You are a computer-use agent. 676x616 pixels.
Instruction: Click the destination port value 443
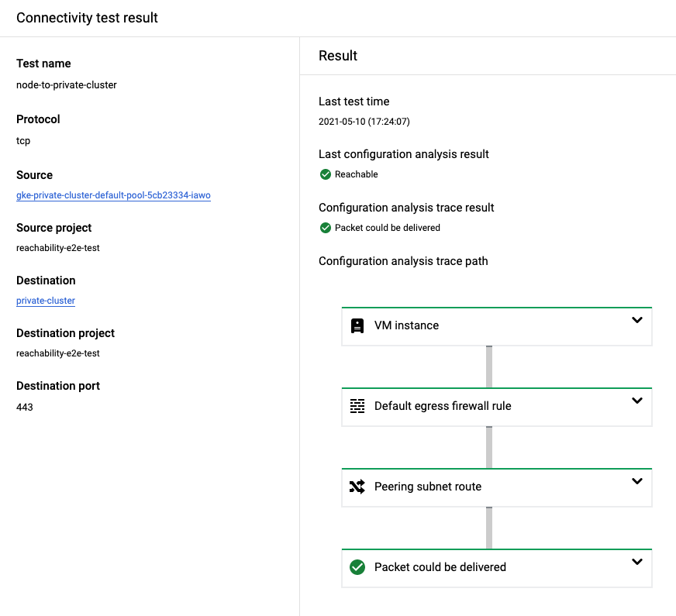(22, 406)
